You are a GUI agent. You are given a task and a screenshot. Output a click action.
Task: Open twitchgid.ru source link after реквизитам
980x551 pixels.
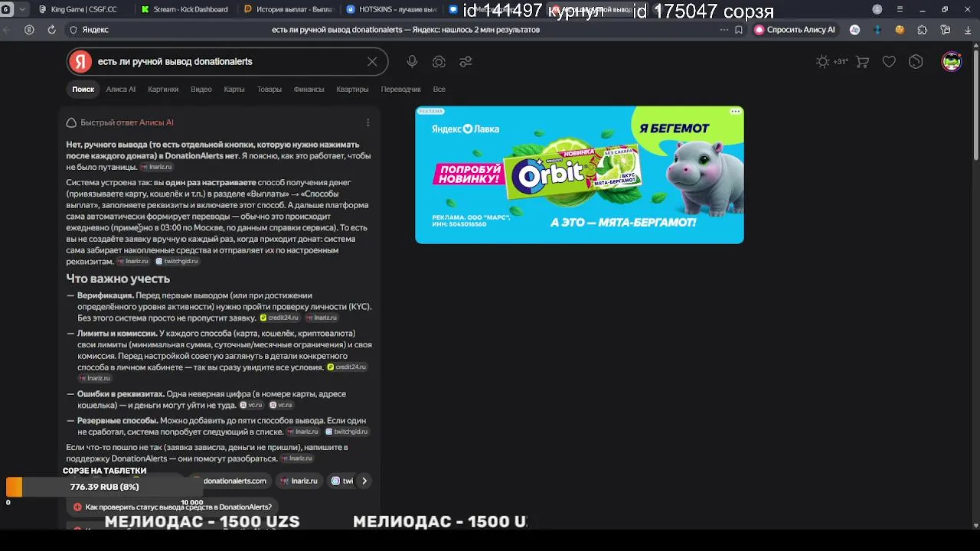(x=177, y=262)
